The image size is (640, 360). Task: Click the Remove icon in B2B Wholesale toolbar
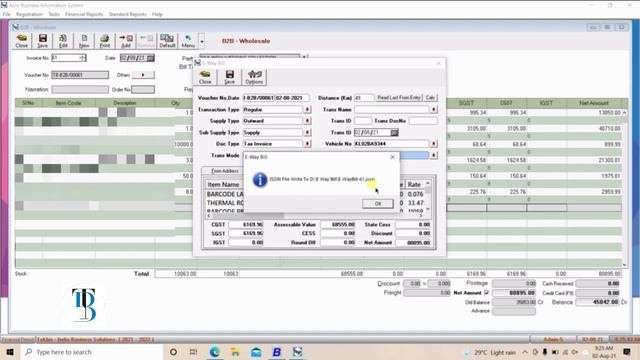click(146, 41)
